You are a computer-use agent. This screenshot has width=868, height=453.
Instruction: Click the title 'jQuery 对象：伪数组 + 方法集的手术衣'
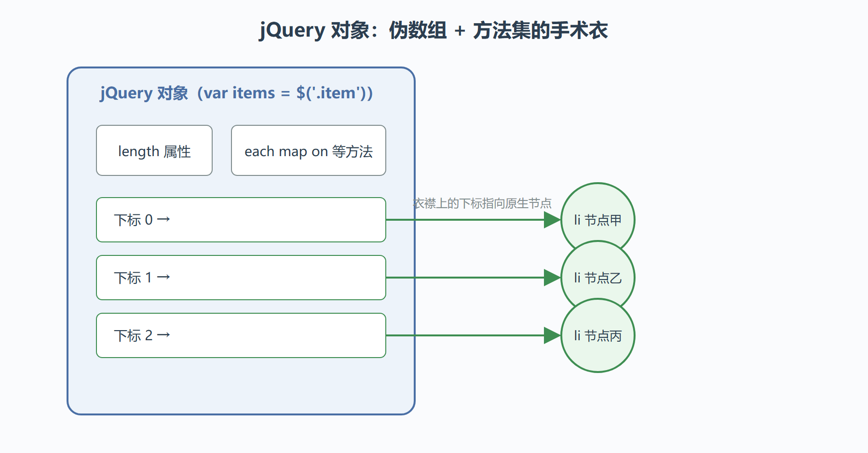tap(434, 30)
